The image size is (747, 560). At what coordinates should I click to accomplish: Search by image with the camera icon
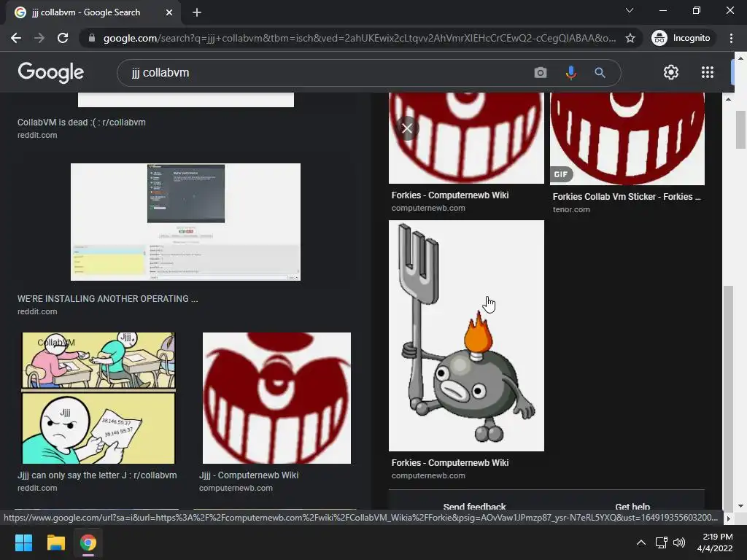(x=541, y=73)
